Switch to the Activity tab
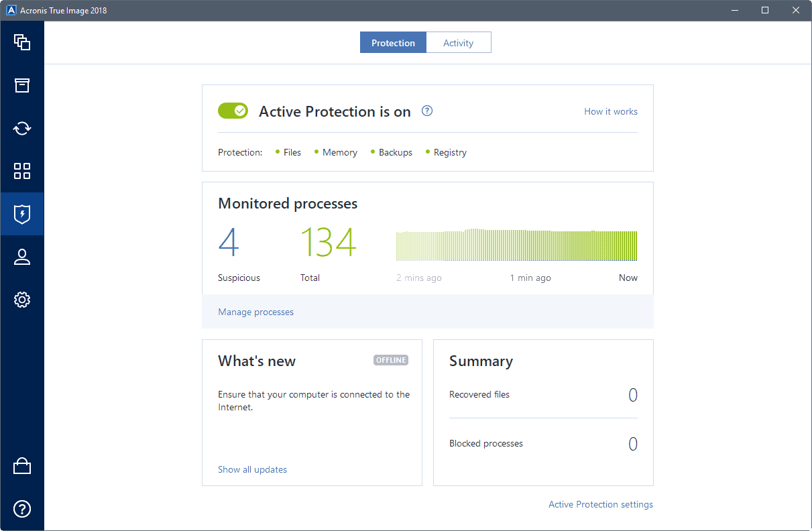The height and width of the screenshot is (531, 812). (458, 42)
